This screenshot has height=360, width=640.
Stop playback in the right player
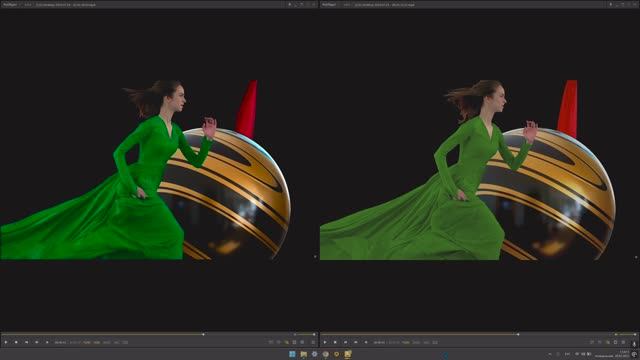(x=335, y=342)
